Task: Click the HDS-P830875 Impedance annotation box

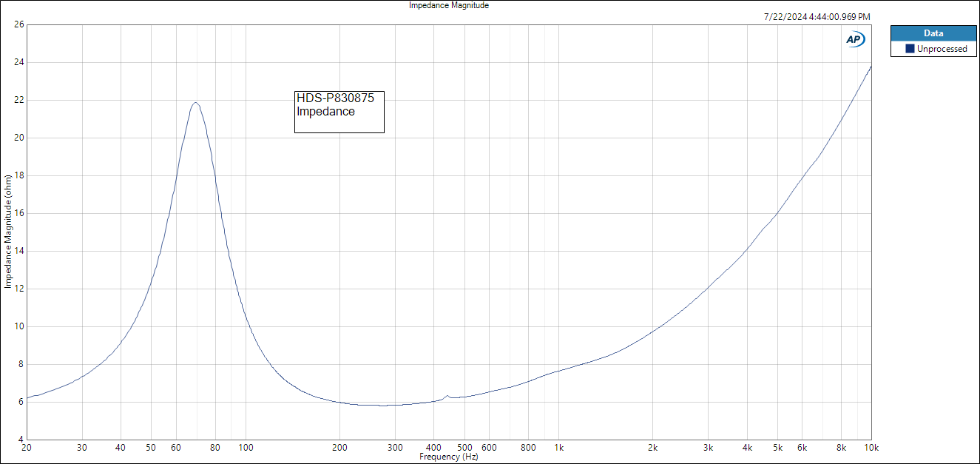Action: click(x=339, y=112)
